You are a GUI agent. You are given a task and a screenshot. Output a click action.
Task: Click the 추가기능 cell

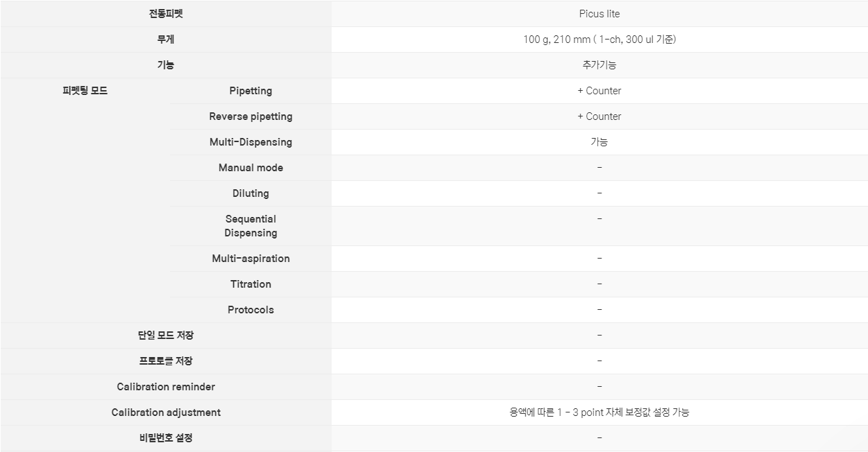point(599,65)
